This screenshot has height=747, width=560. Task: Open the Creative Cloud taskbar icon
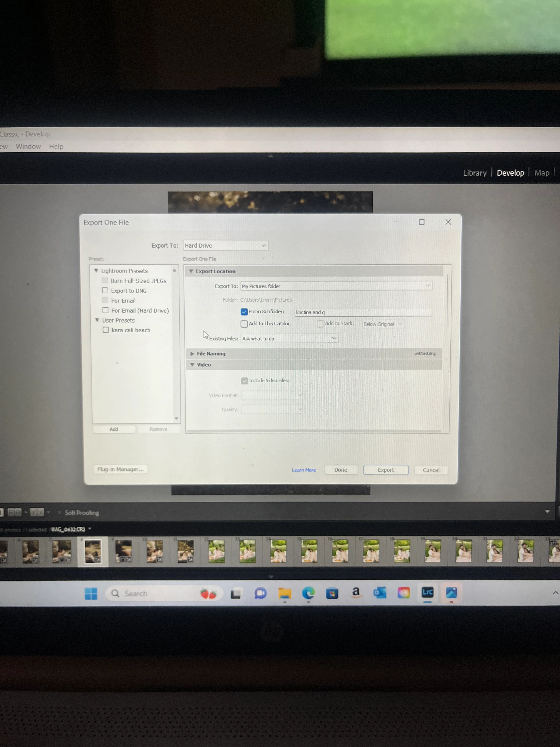[404, 593]
